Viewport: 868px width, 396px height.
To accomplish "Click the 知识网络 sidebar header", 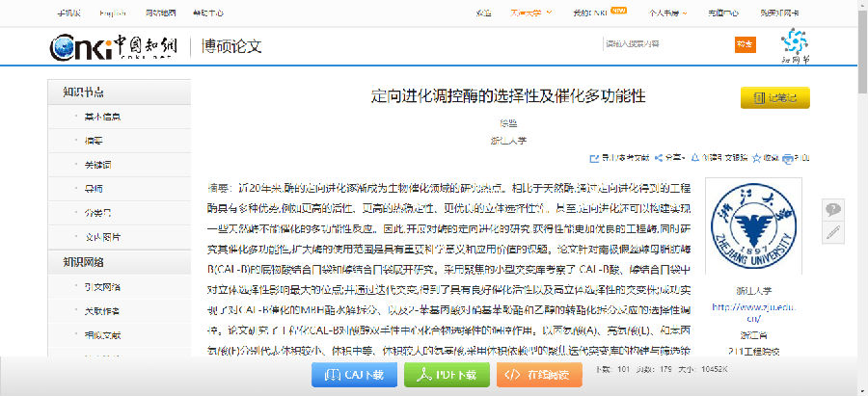I will [x=120, y=262].
